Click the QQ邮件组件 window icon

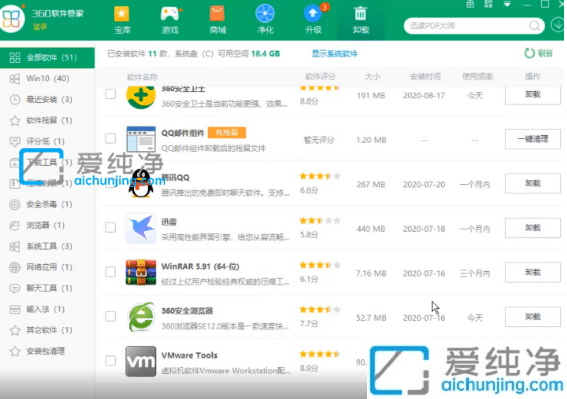pyautogui.click(x=141, y=139)
